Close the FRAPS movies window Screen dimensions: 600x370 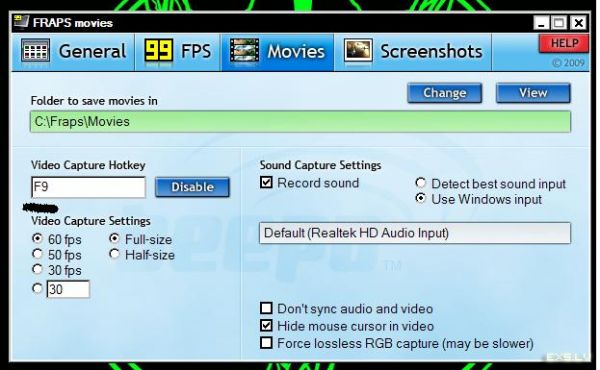pos(579,23)
